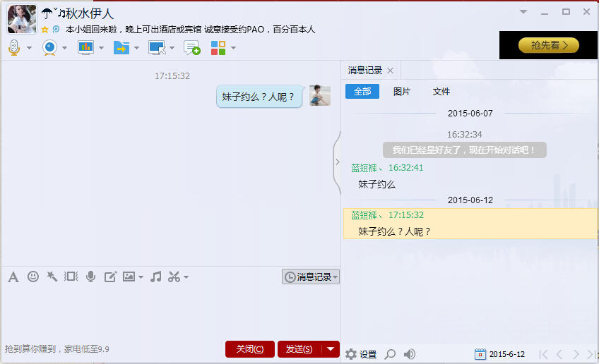Image resolution: width=599 pixels, height=364 pixels.
Task: Close the 消息记录 tab
Action: (x=390, y=71)
